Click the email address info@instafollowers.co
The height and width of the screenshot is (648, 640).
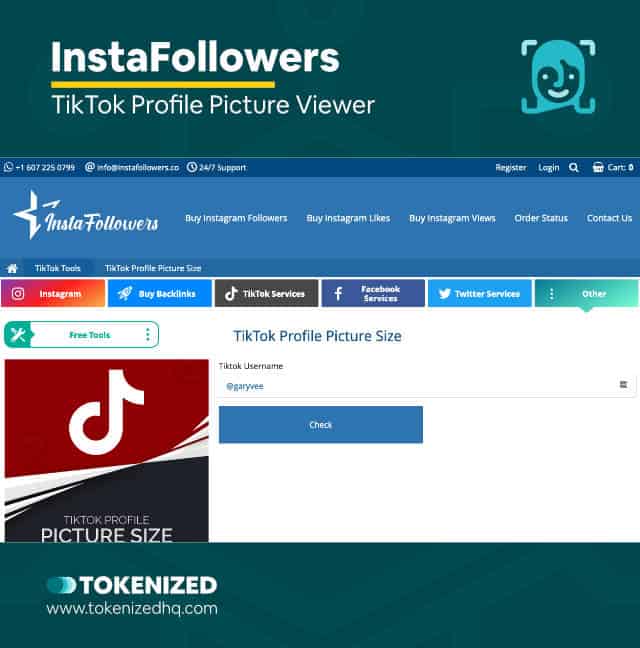[138, 167]
